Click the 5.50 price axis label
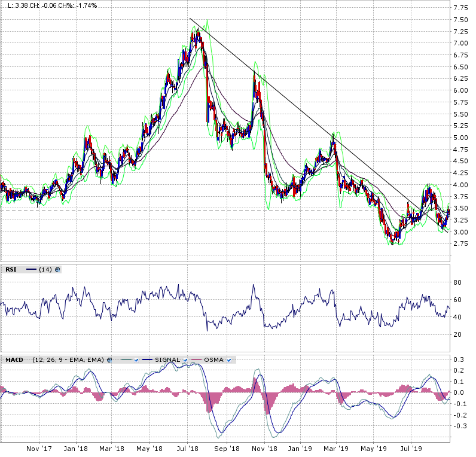Viewport: 476px width, 457px height. [460, 114]
